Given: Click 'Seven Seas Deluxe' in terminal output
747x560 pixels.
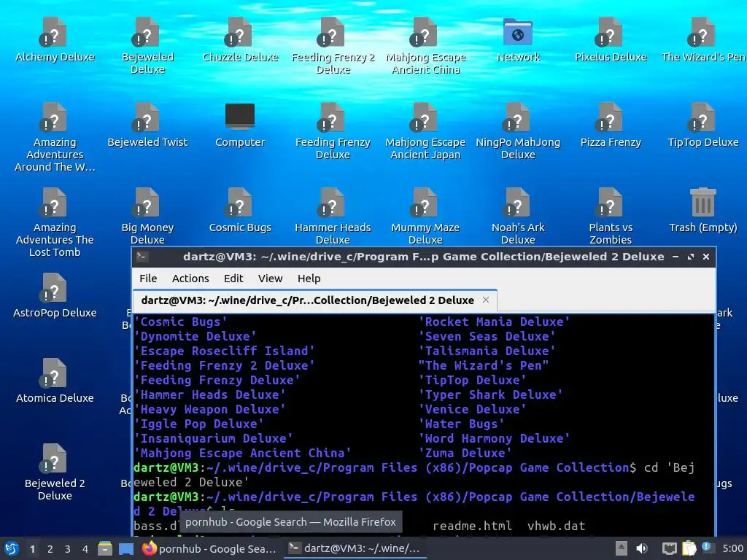Looking at the screenshot, I should (x=487, y=336).
